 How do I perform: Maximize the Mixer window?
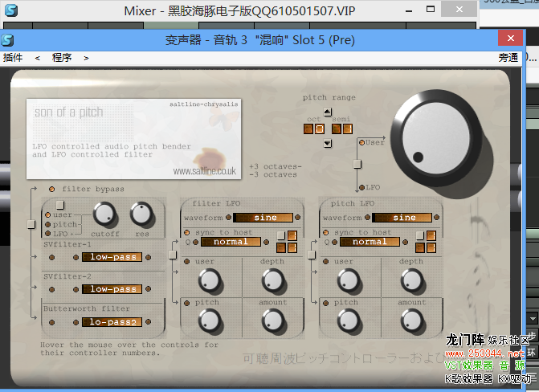click(431, 10)
